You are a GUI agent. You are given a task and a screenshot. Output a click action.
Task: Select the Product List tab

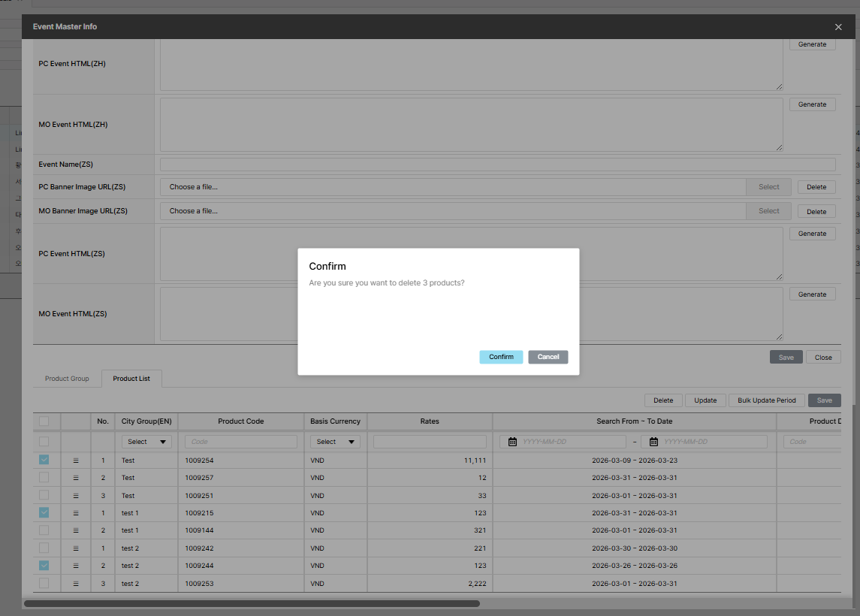coord(131,379)
